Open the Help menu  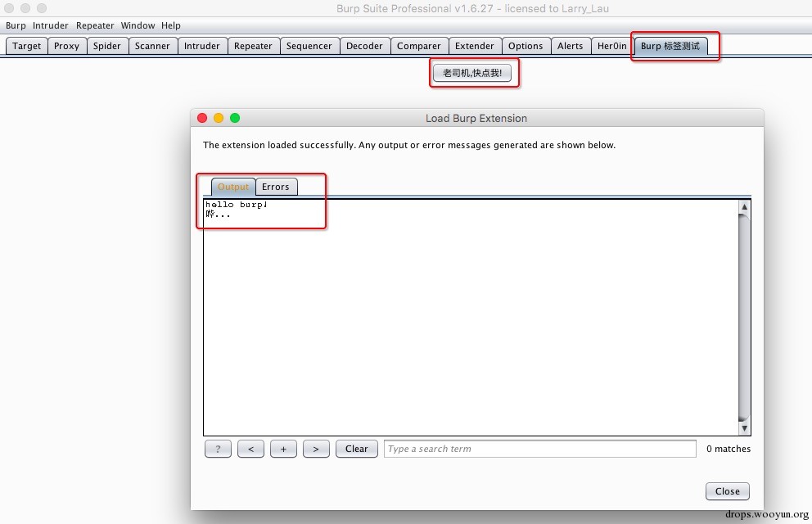coord(171,25)
